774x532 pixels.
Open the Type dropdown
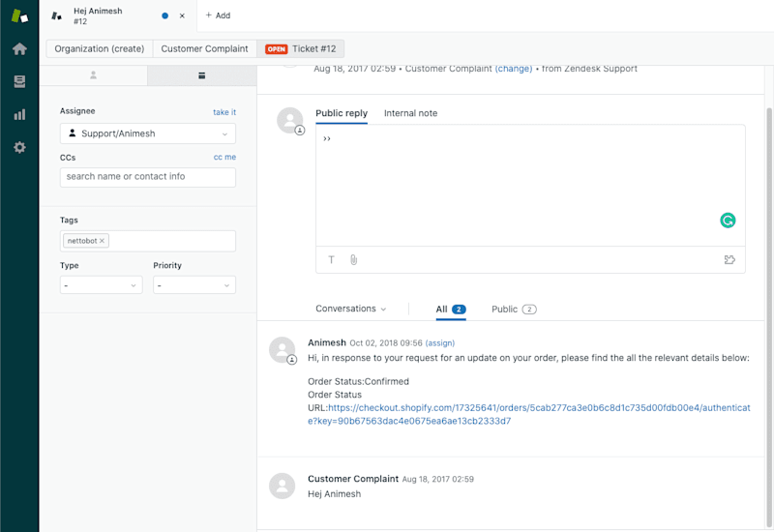pyautogui.click(x=102, y=284)
